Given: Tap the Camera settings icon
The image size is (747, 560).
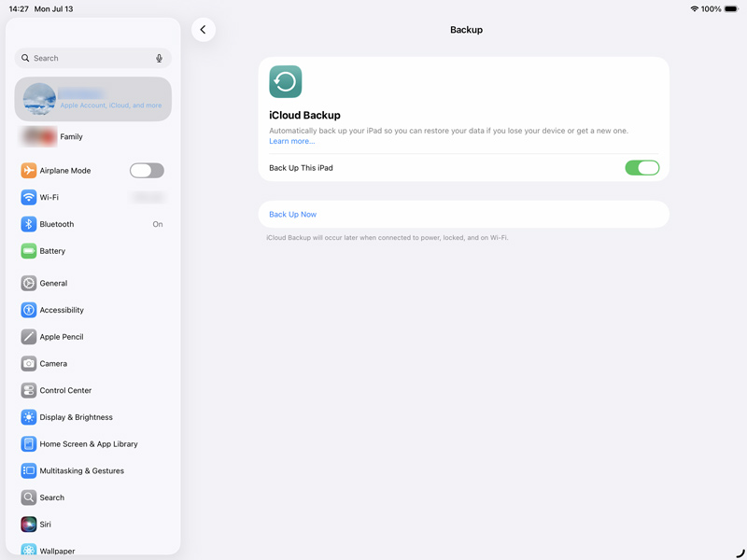Looking at the screenshot, I should [x=29, y=363].
